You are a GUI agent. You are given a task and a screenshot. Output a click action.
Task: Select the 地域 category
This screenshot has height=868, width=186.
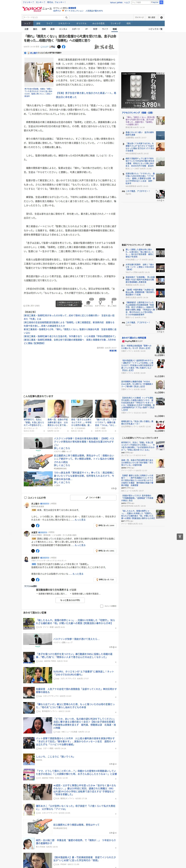click(114, 29)
